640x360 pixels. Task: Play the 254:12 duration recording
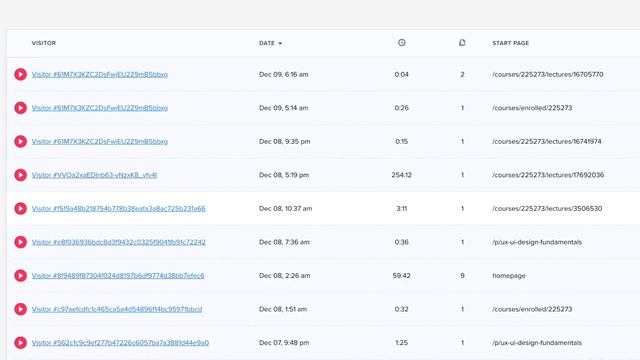pyautogui.click(x=20, y=175)
